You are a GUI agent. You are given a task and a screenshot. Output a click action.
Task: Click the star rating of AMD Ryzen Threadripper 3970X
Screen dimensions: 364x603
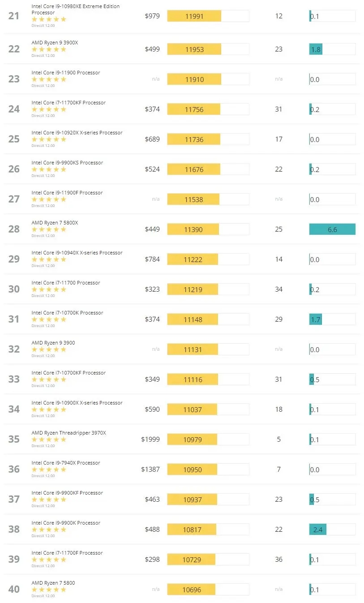[49, 439]
